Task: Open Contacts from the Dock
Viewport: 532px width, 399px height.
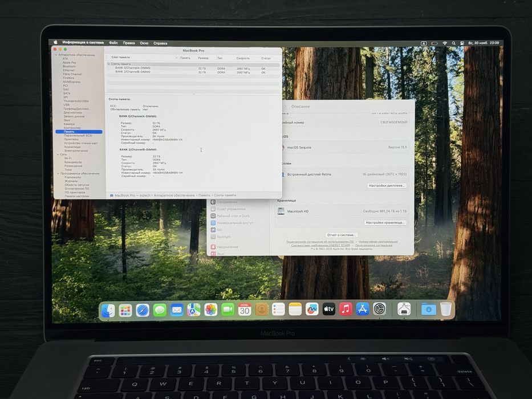Action: tap(262, 310)
